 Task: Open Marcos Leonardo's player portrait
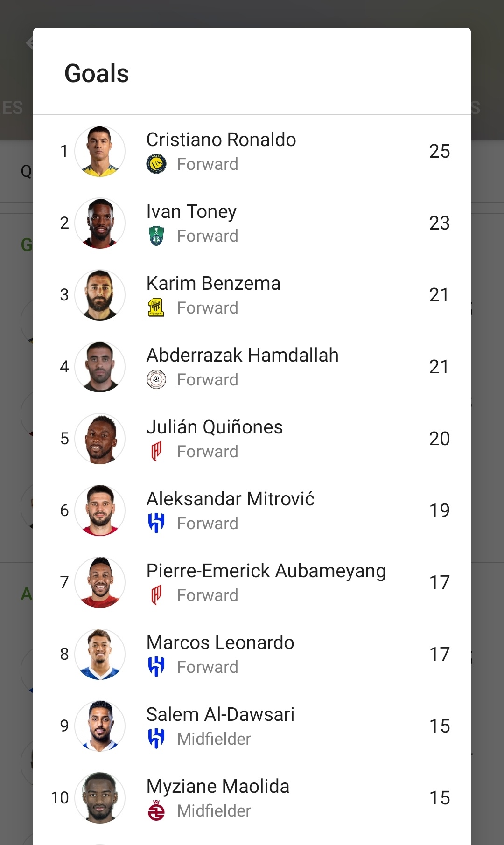click(x=100, y=654)
